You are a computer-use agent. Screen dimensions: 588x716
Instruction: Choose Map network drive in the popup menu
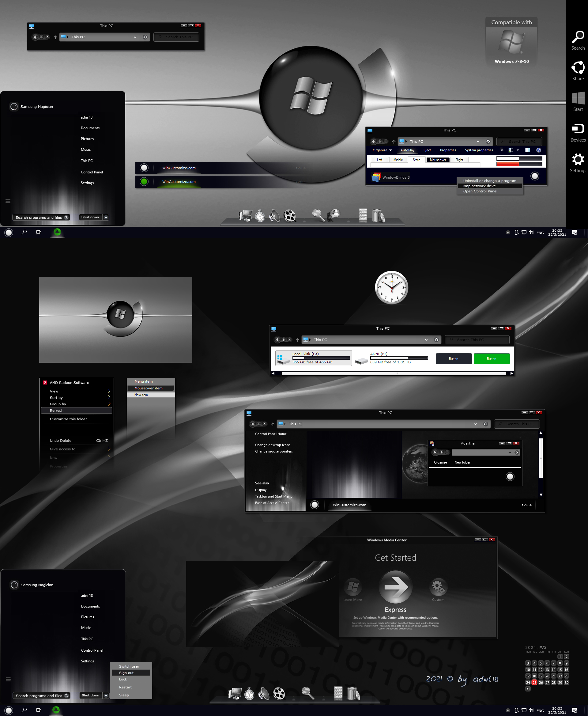point(490,186)
